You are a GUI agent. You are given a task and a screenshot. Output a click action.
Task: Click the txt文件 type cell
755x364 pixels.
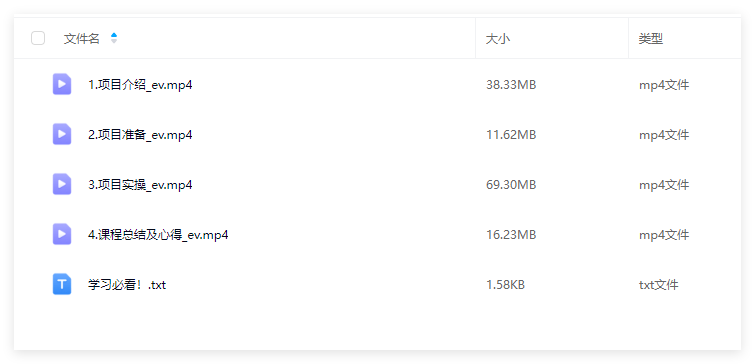coord(659,285)
